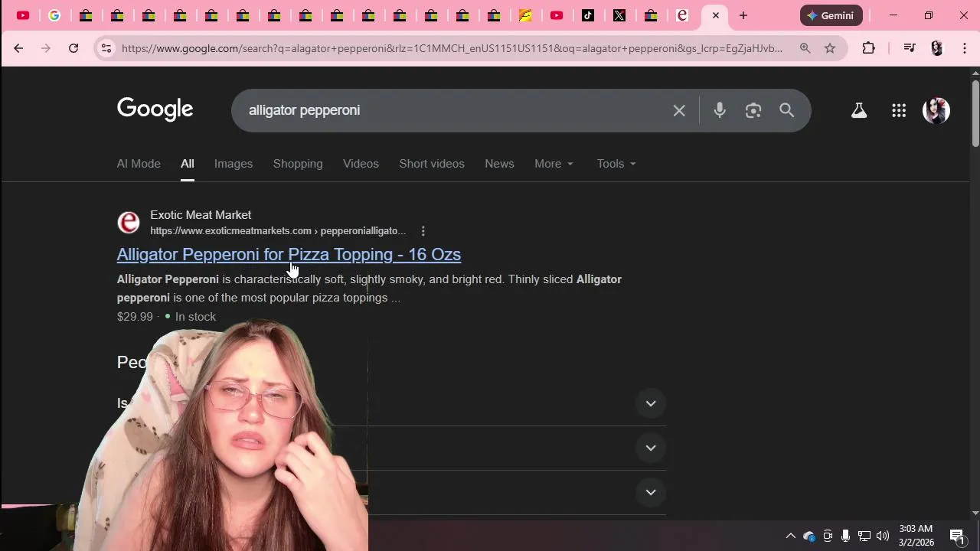Open Google apps grid
Screen dimensions: 980x551
899,110
